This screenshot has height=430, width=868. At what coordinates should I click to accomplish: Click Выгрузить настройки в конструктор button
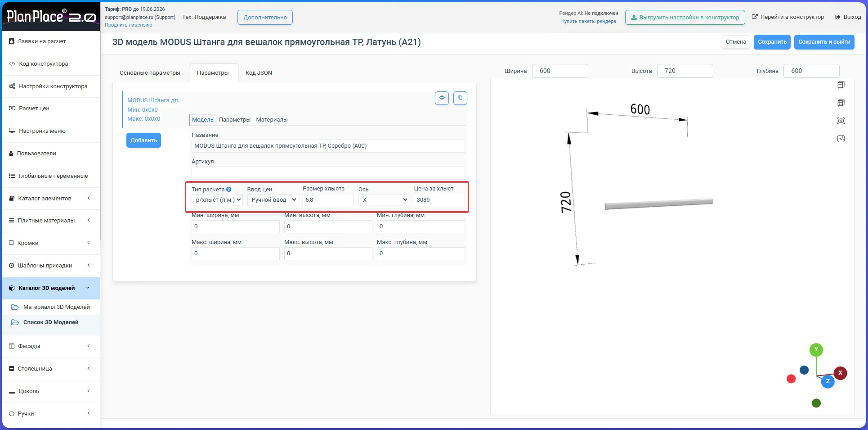(685, 18)
